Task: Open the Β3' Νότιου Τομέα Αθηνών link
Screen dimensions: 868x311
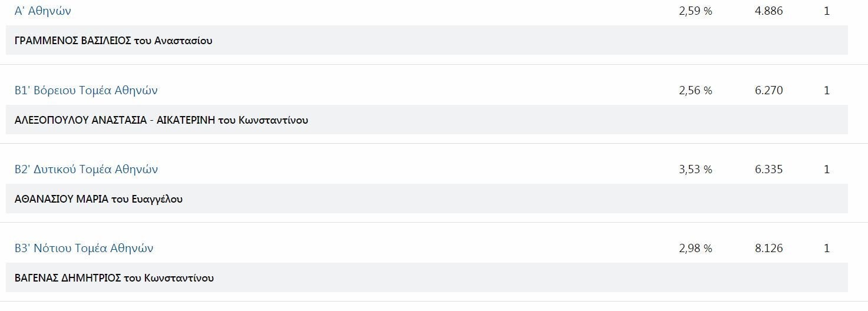Action: pos(84,248)
